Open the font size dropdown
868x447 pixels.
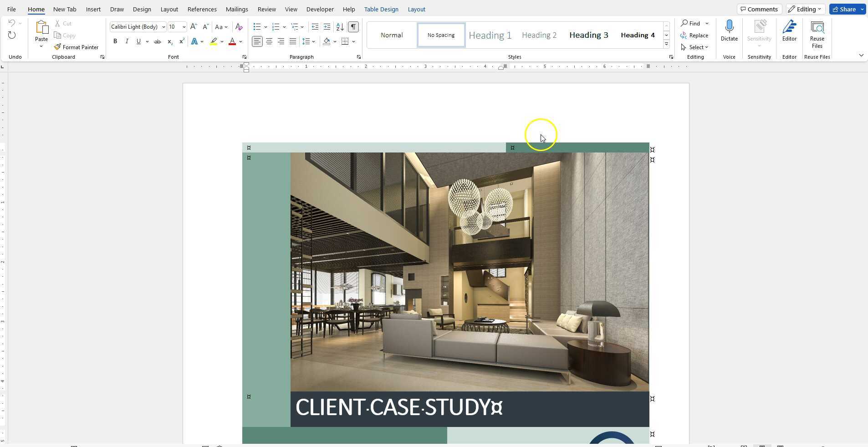(x=184, y=26)
